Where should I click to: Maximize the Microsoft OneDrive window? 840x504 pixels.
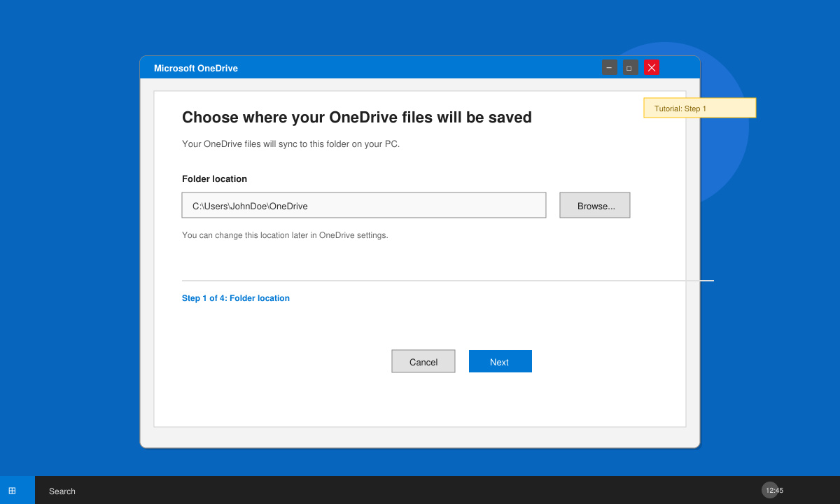click(x=631, y=67)
